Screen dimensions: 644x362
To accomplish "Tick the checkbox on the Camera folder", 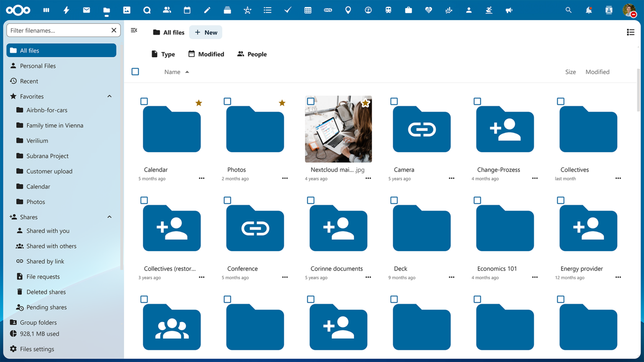I will 394,101.
